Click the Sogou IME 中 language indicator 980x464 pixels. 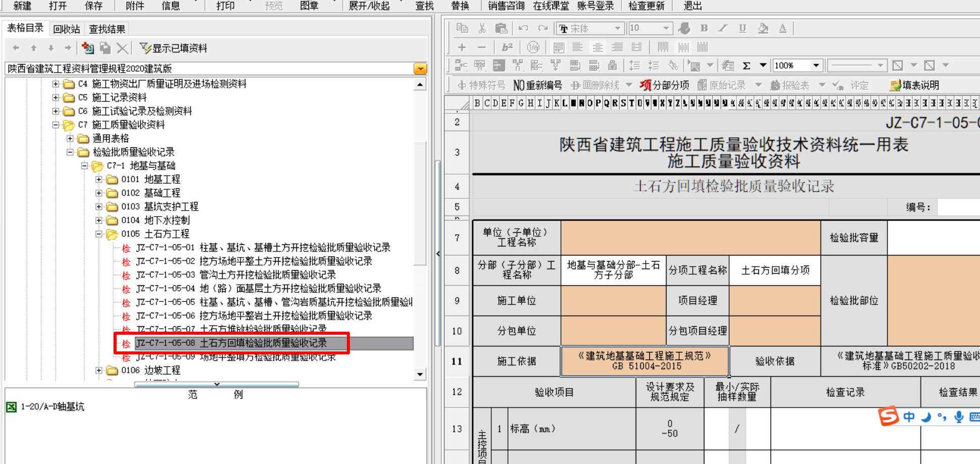click(x=909, y=417)
